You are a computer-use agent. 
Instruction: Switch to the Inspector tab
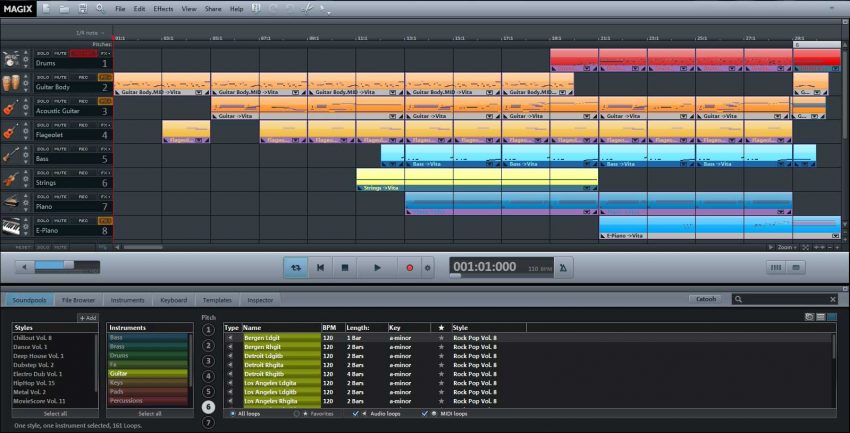coord(260,300)
